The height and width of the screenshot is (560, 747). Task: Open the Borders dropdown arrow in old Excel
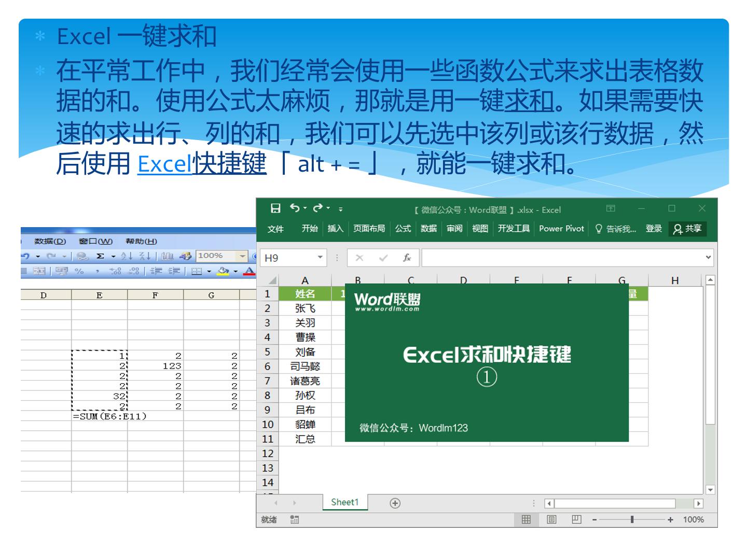tap(209, 271)
